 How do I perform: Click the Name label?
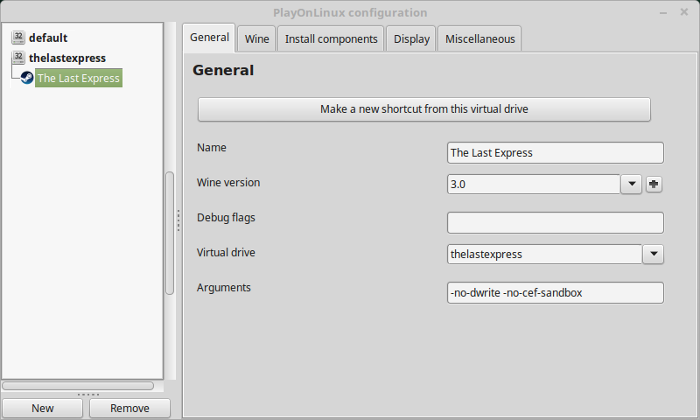(212, 148)
